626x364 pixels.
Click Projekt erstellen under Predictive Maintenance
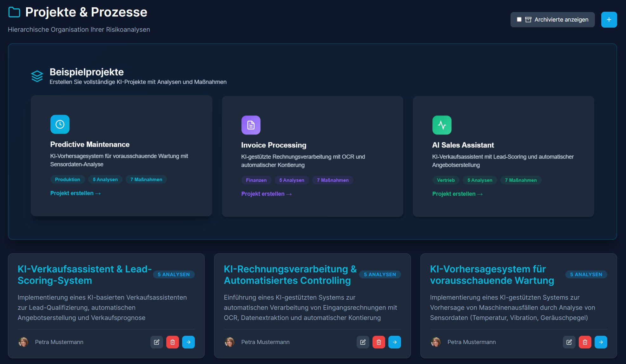pos(75,193)
